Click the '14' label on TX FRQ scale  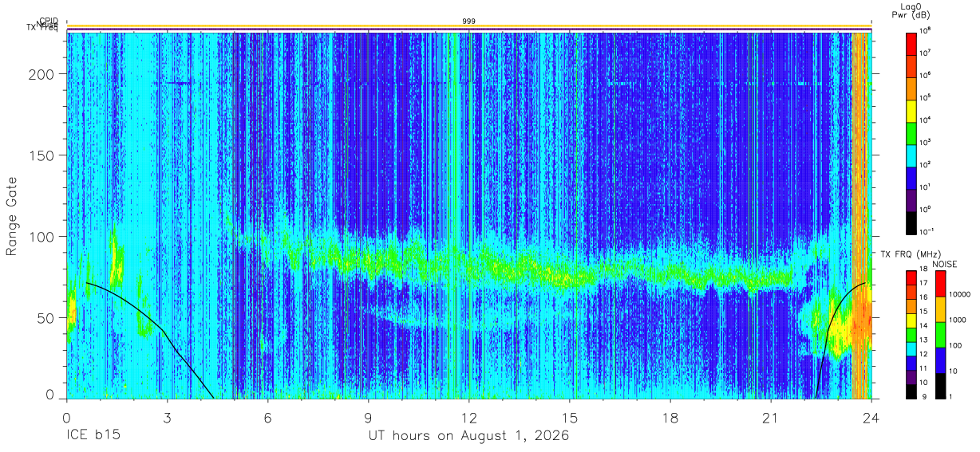coord(923,326)
